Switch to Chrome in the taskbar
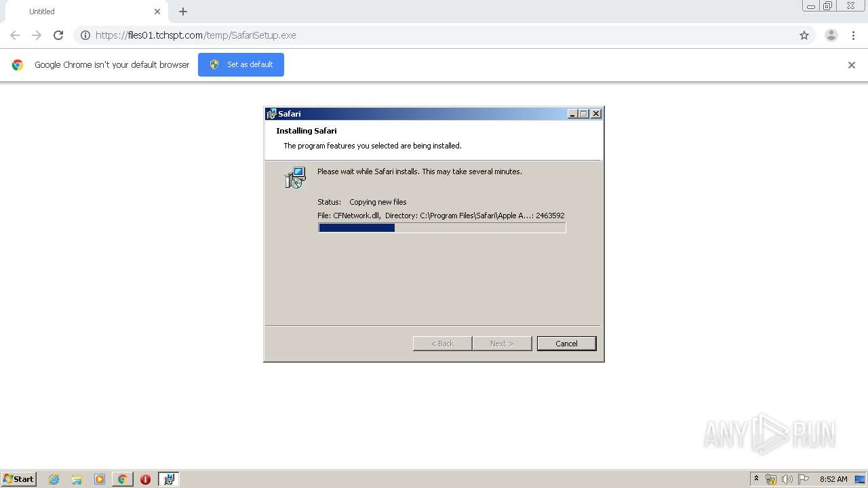This screenshot has height=488, width=868. tap(122, 479)
